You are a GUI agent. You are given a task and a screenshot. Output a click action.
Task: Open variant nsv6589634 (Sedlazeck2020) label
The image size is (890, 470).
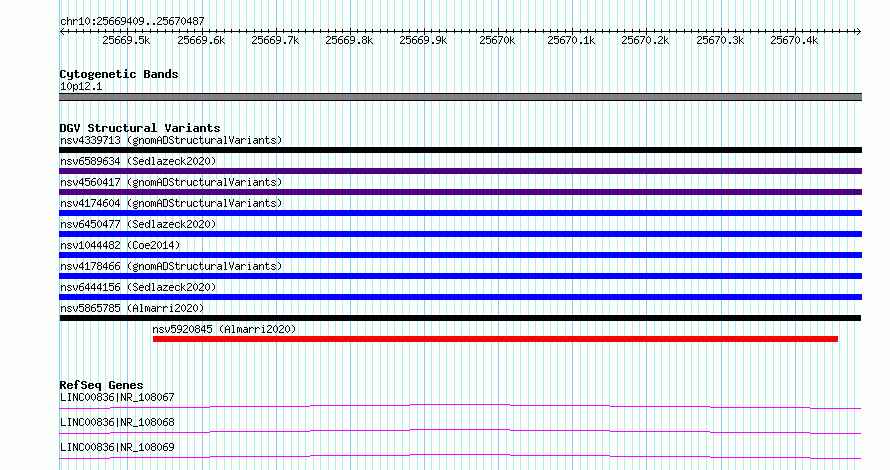point(138,161)
